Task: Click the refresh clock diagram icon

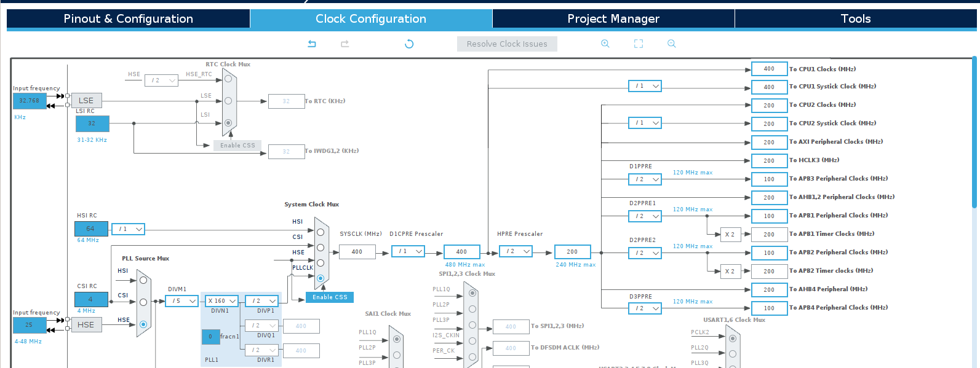Action: (409, 44)
